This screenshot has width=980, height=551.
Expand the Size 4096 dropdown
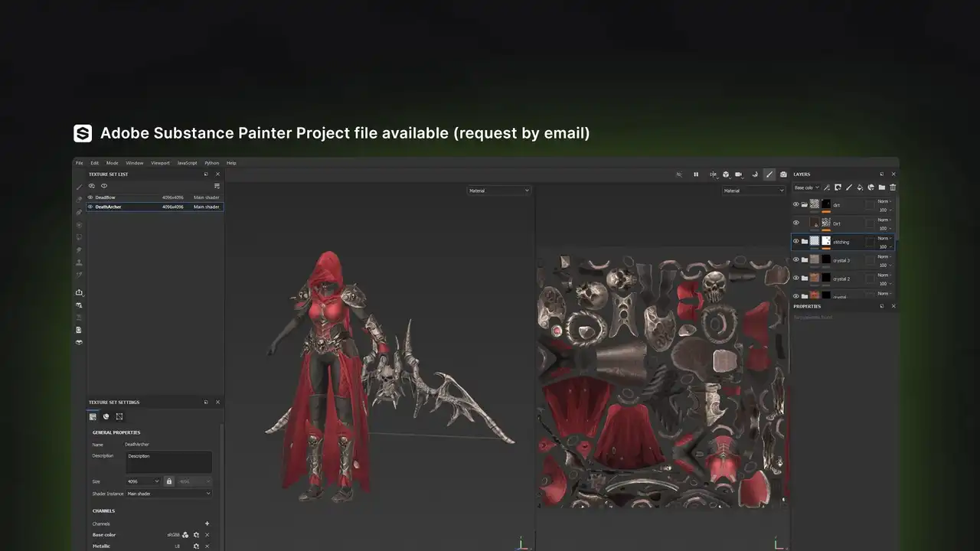click(143, 481)
